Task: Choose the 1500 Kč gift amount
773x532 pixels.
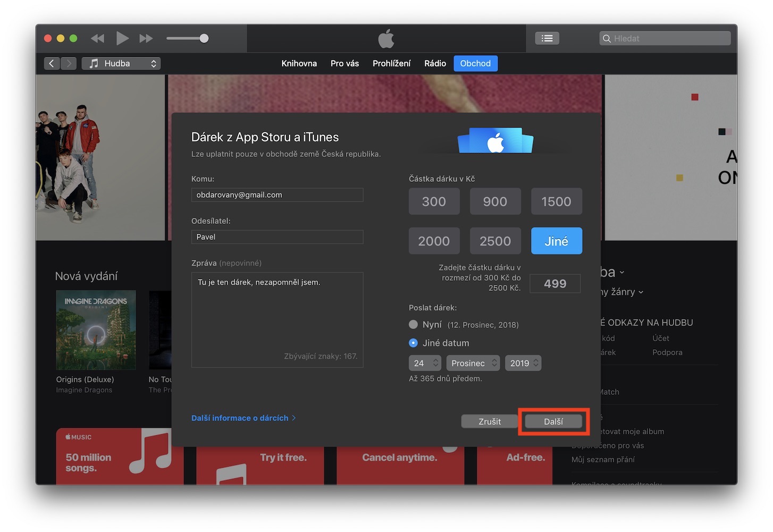Action: click(556, 201)
